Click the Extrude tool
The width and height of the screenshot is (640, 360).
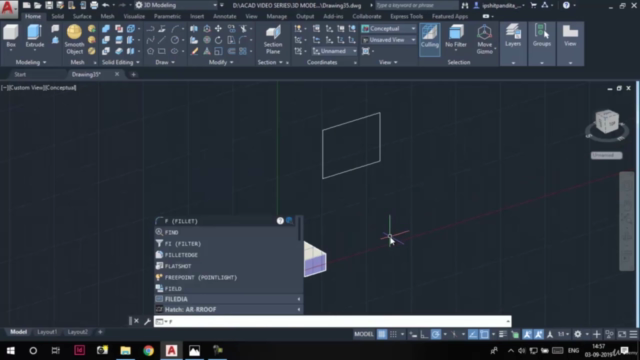[34, 37]
